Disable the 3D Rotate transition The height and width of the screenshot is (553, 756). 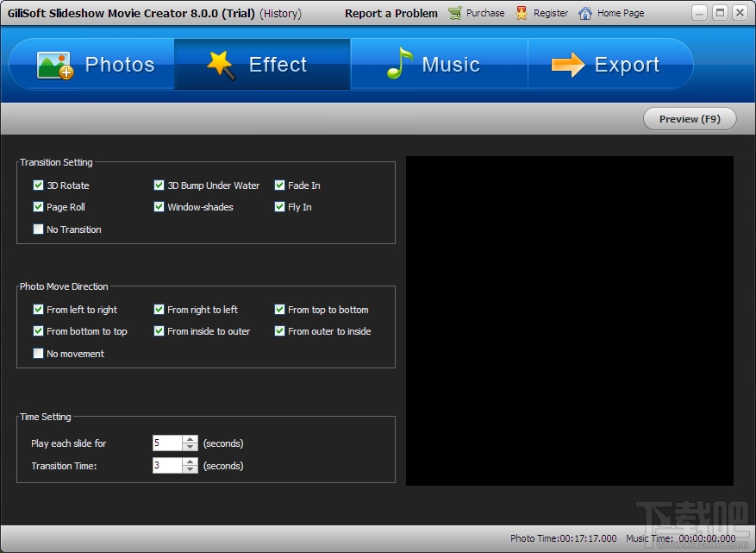[38, 185]
